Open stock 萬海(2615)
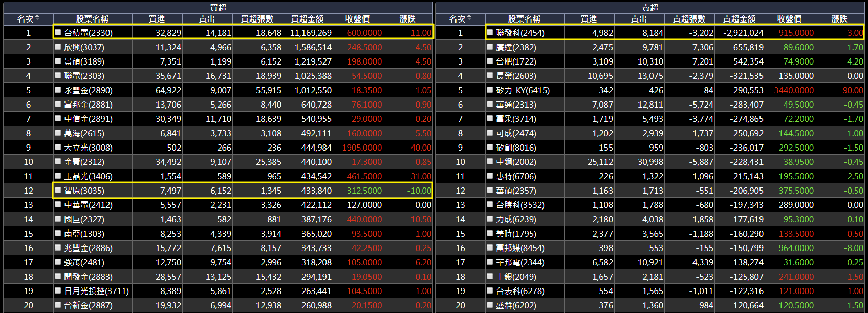This screenshot has height=313, width=868. (84, 133)
